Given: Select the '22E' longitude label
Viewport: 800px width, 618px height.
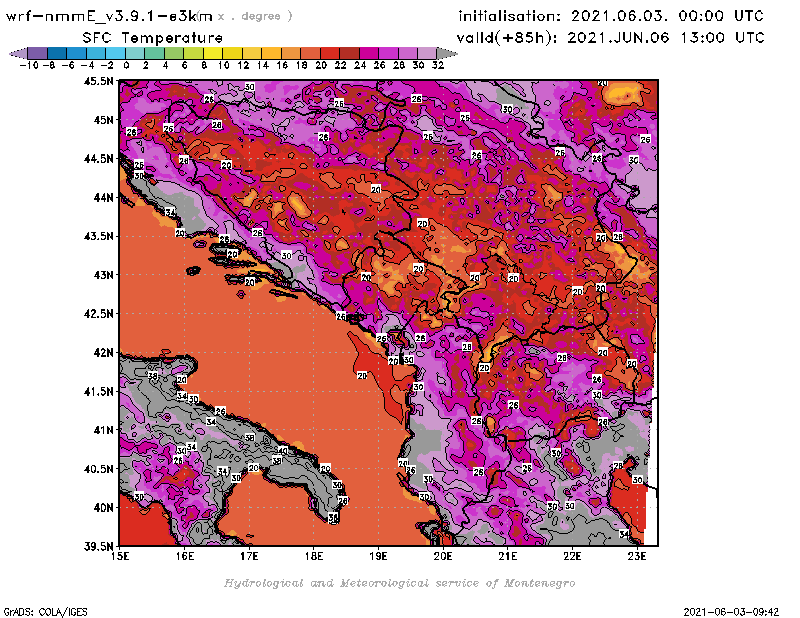Looking at the screenshot, I should [x=572, y=556].
